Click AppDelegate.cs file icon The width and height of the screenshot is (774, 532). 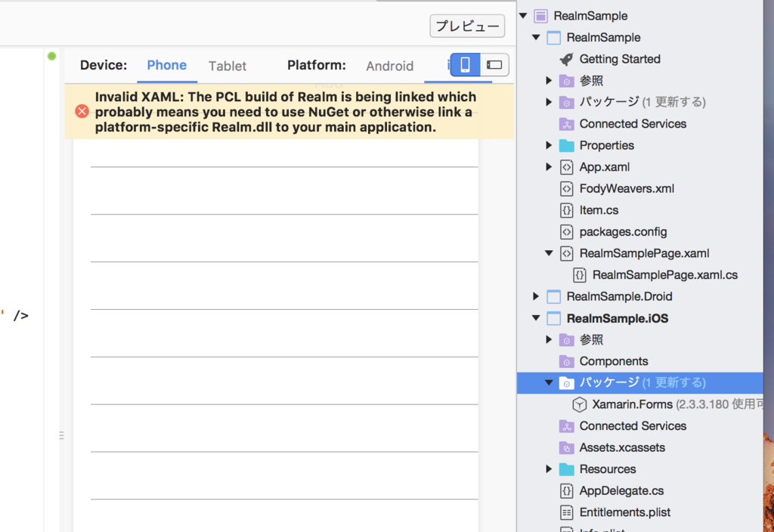[x=567, y=491]
